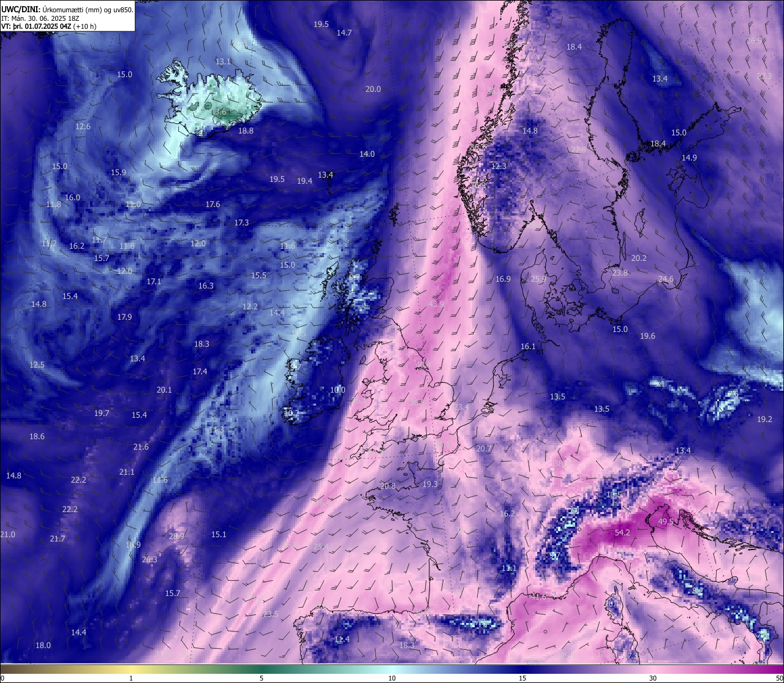Click the VT valid time 04Z (+10 h) line

[x=48, y=26]
